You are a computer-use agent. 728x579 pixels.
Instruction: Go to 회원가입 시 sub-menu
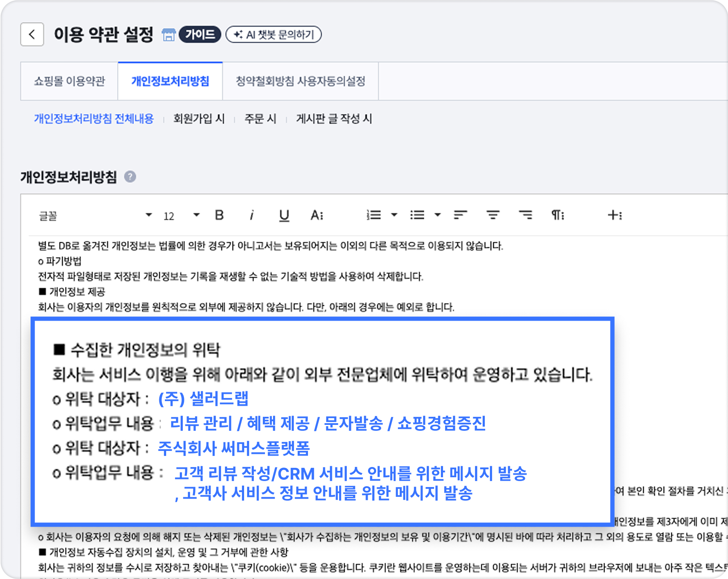click(199, 118)
